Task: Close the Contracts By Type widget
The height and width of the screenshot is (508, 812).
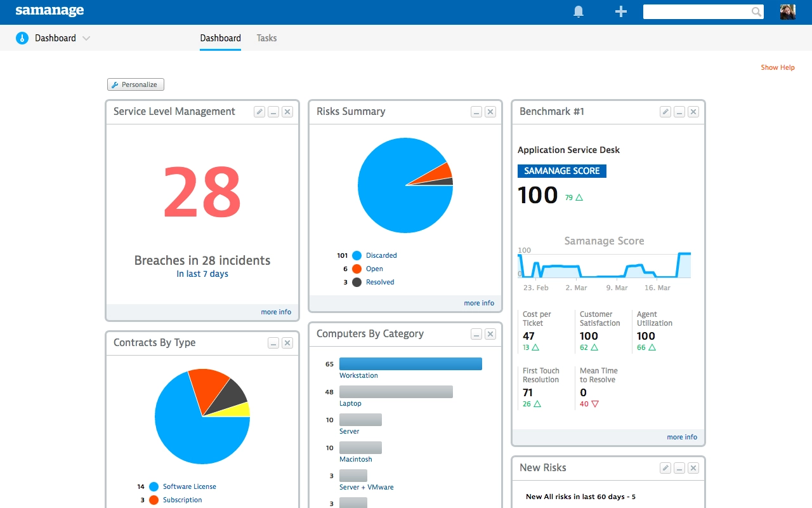Action: pos(287,343)
